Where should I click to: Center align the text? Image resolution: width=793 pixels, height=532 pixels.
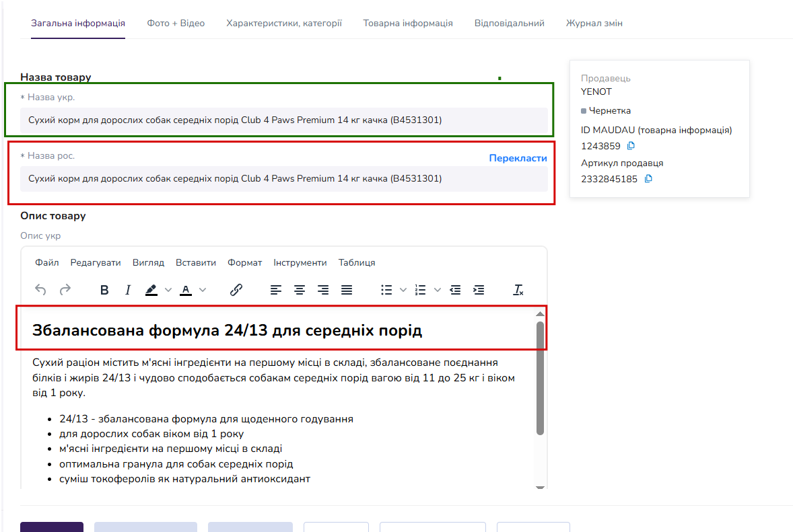[x=300, y=290]
